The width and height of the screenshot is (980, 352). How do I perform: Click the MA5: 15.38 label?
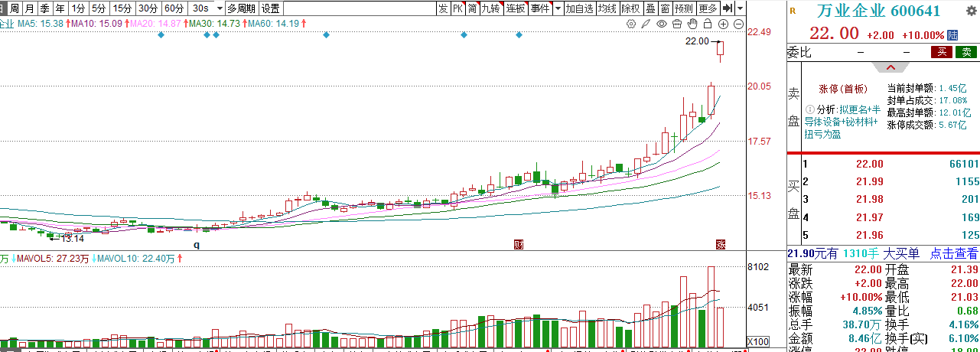tap(41, 24)
